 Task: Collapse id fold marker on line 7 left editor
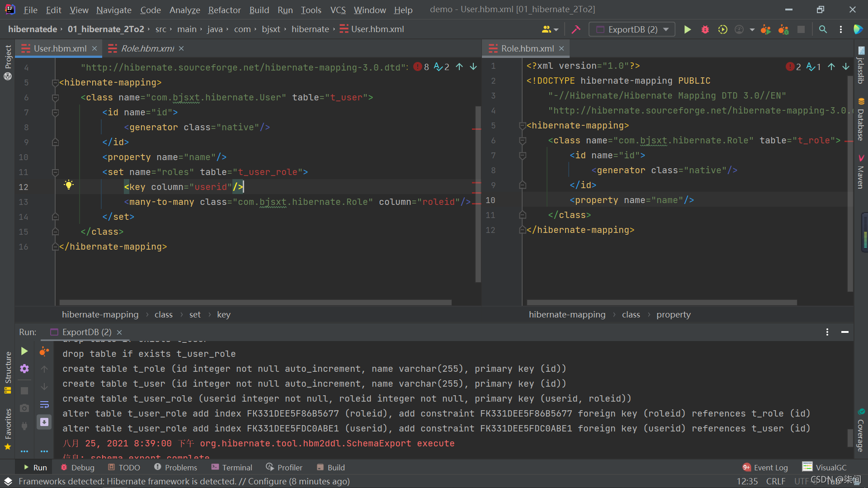(x=55, y=113)
